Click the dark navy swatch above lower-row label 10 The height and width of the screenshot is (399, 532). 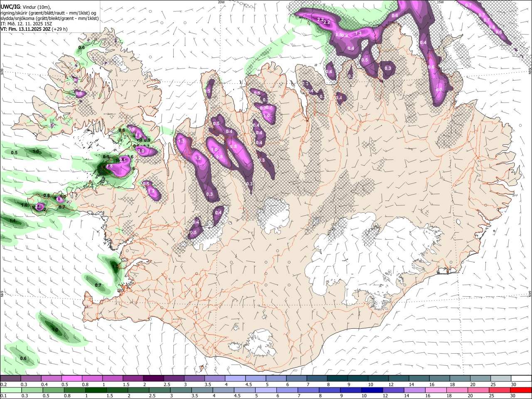(371, 390)
